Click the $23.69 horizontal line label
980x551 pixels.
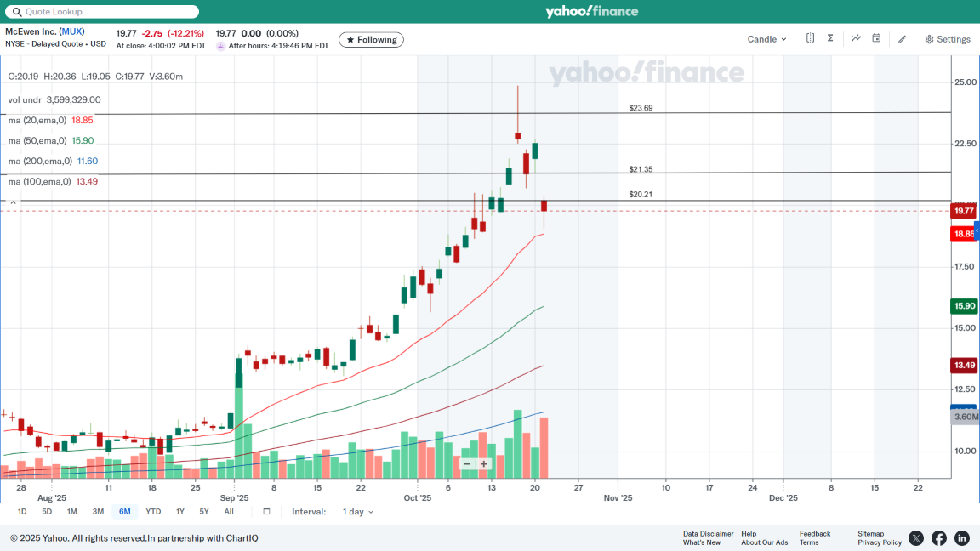point(641,108)
